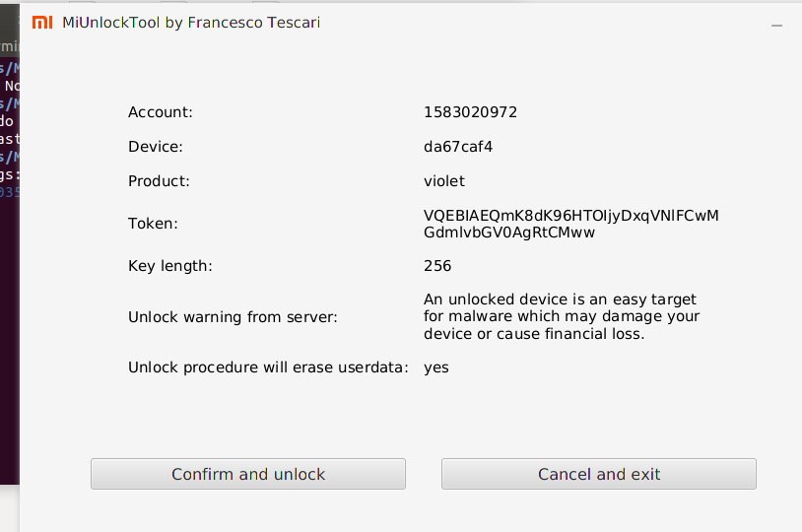
Task: Select the account number 1583020972
Action: (x=471, y=112)
